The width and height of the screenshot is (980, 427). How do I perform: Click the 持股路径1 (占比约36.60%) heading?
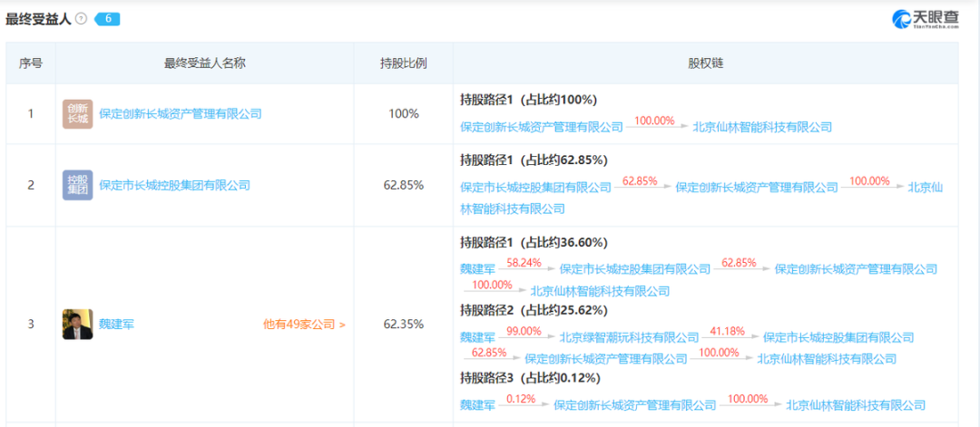click(x=534, y=242)
